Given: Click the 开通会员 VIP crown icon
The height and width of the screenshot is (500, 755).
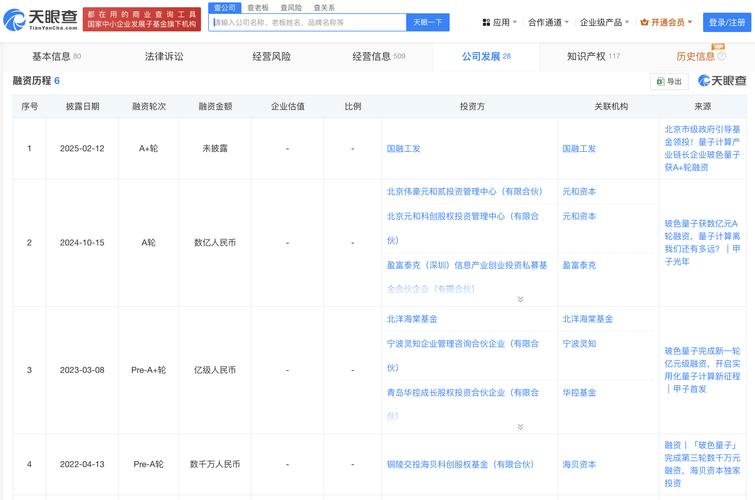Looking at the screenshot, I should click(645, 22).
